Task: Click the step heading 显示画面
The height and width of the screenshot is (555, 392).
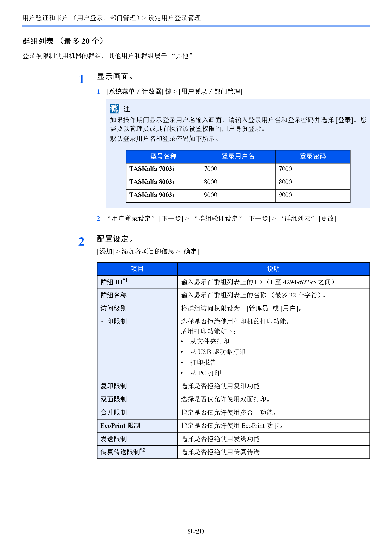Action: (115, 77)
